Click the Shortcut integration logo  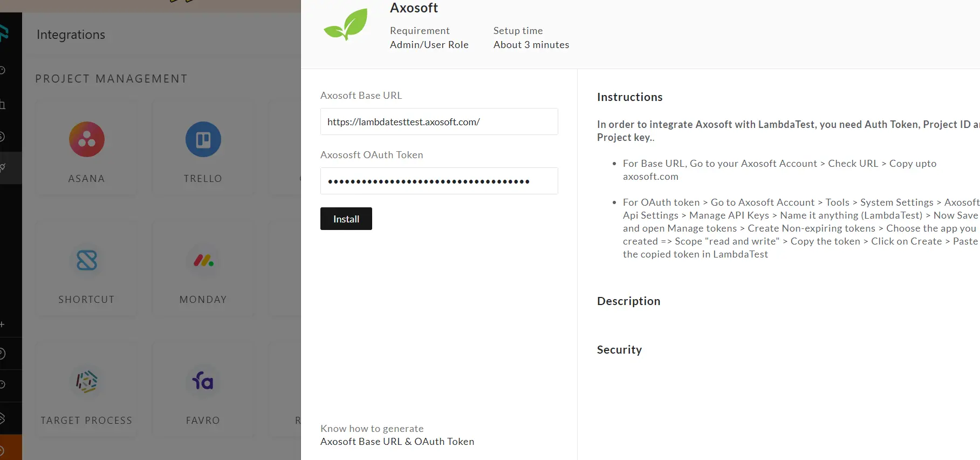(86, 261)
